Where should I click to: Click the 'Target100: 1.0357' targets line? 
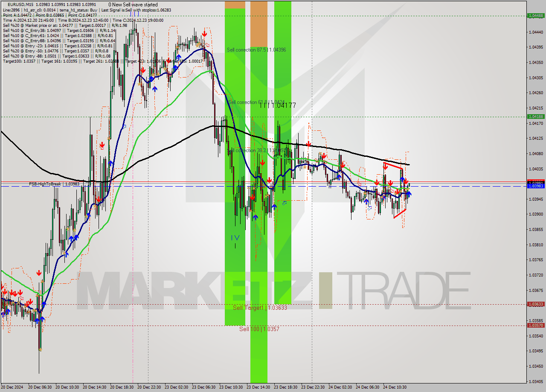point(102,61)
